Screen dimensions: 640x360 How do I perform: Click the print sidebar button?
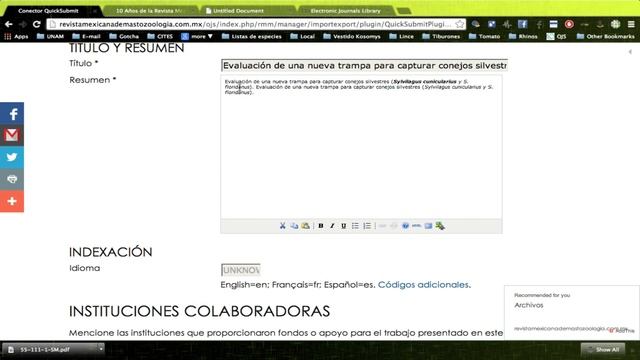pos(12,179)
